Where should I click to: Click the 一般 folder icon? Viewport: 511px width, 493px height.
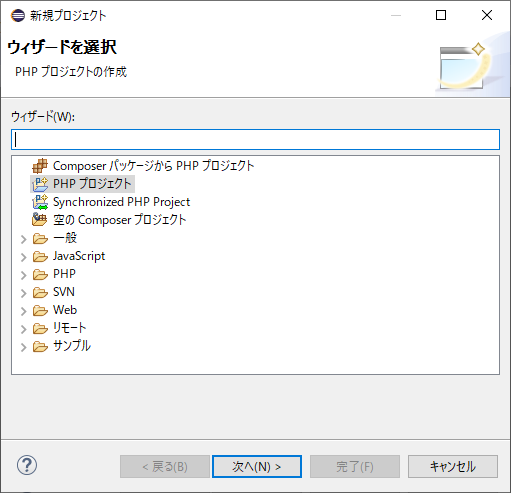[x=40, y=238]
